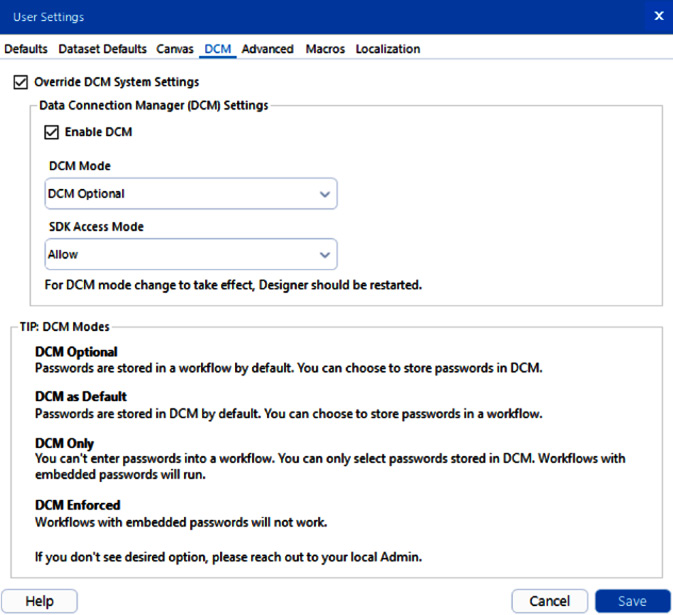The width and height of the screenshot is (673, 615).
Task: Click the DCM Only tip heading
Action: (64, 443)
